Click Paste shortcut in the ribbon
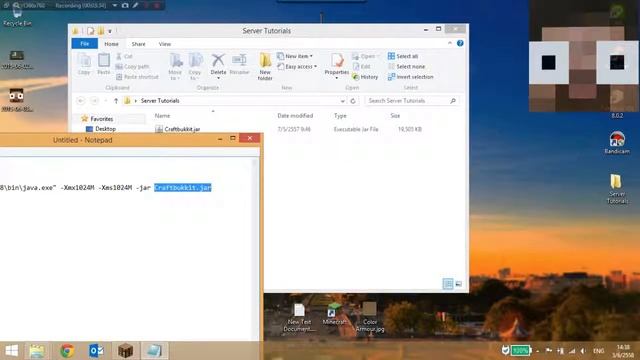Screen dimensions: 640x360 click(x=137, y=77)
